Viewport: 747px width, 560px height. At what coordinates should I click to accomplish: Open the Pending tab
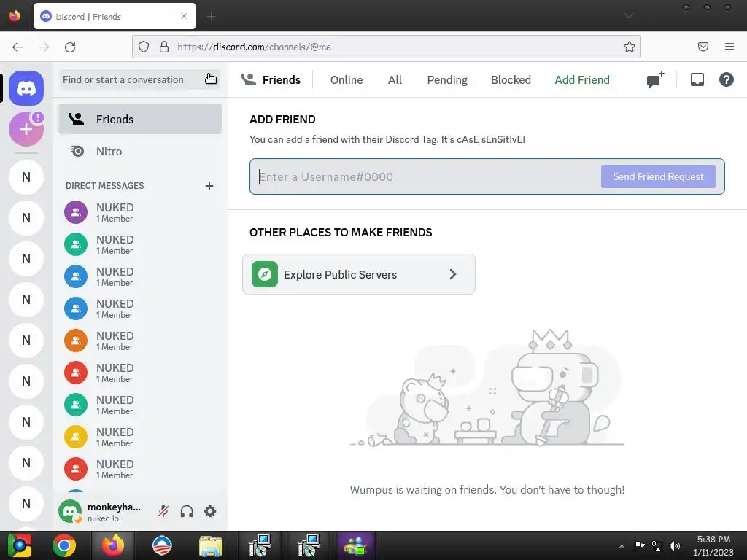(447, 79)
